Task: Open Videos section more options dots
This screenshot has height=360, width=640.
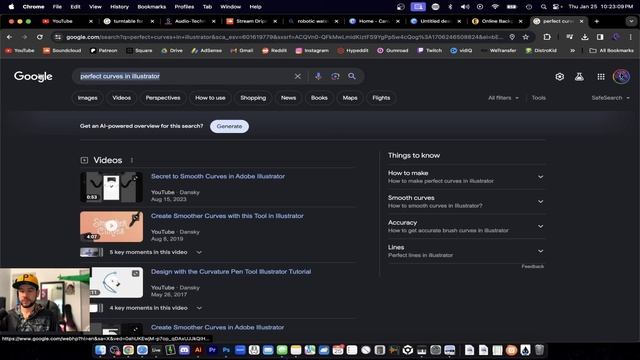Action: [x=132, y=160]
